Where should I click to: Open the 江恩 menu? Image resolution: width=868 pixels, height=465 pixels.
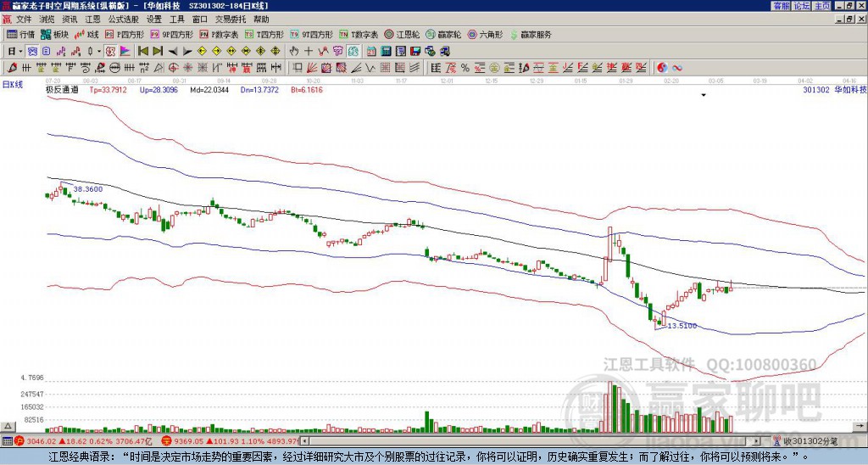tap(92, 20)
